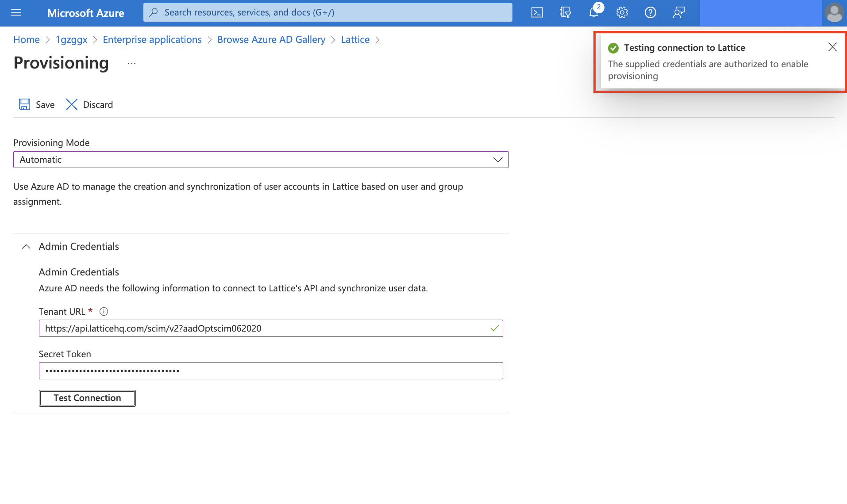View notifications bell with badge

pos(594,12)
